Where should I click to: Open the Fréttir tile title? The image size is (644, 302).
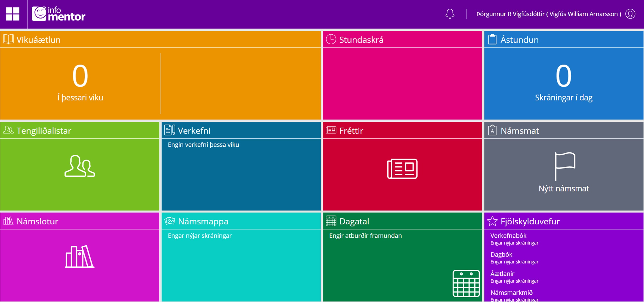click(x=351, y=131)
